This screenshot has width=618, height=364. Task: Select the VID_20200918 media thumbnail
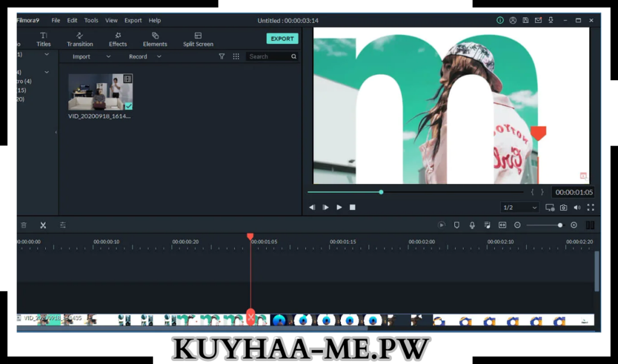[100, 92]
